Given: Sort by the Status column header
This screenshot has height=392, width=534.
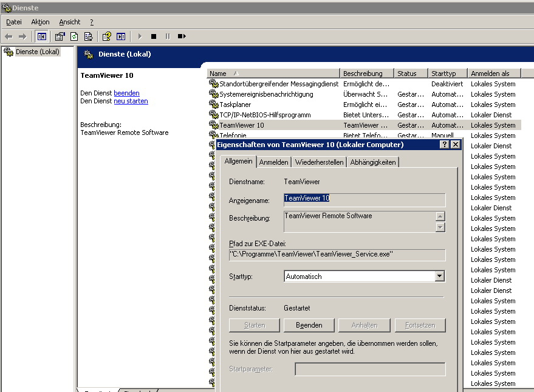Looking at the screenshot, I should point(411,73).
